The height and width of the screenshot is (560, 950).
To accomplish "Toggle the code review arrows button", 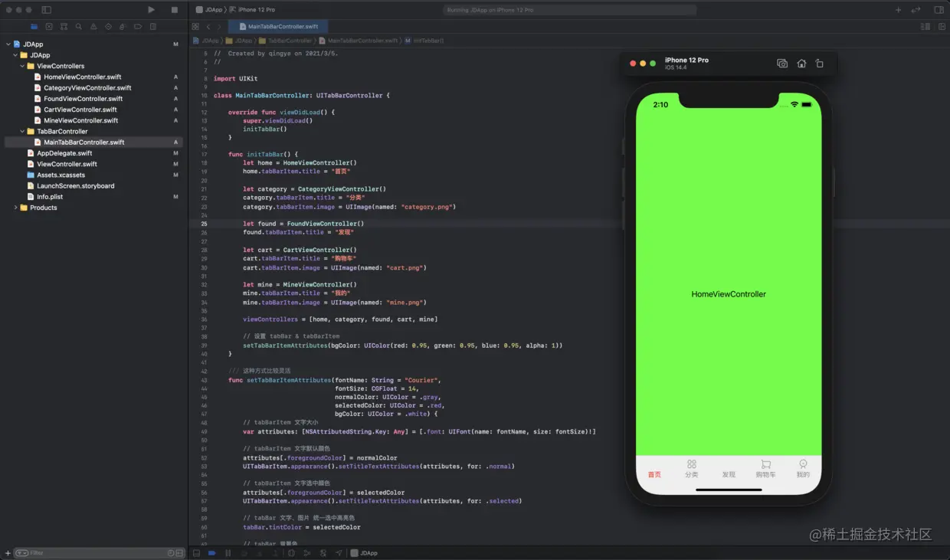I will 916,10.
